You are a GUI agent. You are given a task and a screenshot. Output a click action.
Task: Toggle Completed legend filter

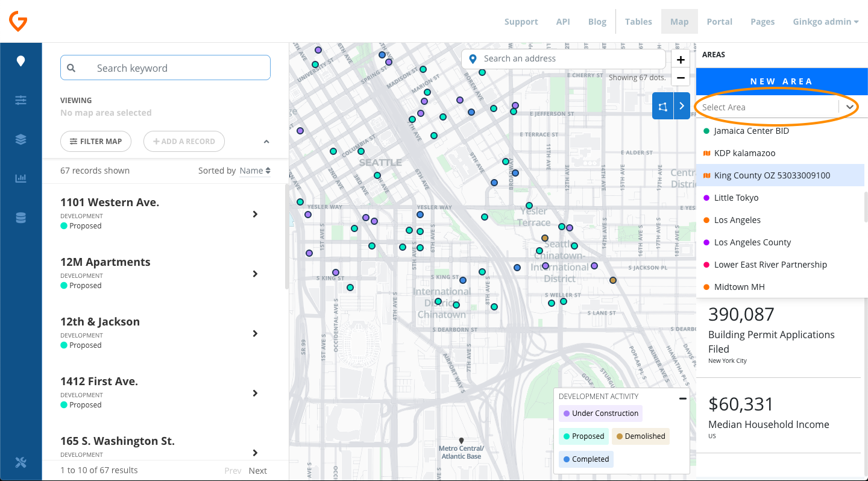(586, 459)
